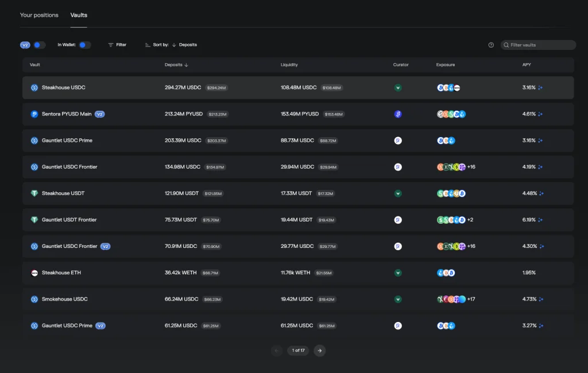588x373 pixels.
Task: Click the APY column header
Action: 527,65
